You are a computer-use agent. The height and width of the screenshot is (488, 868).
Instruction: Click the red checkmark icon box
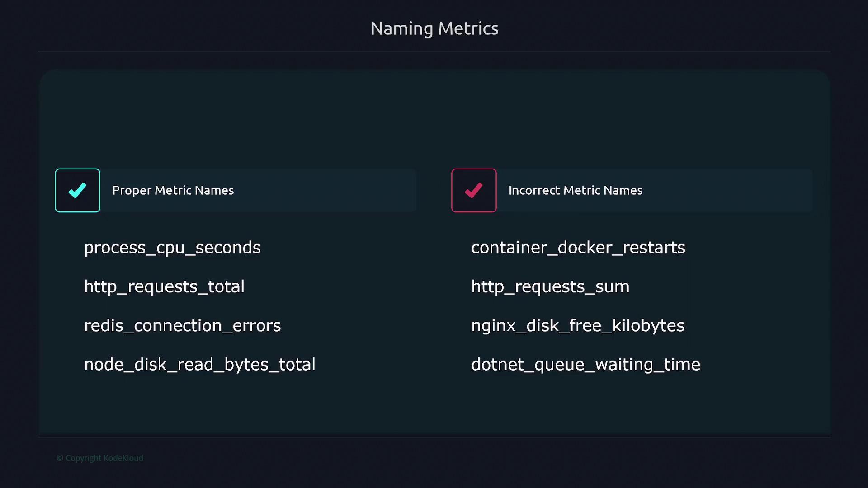[474, 190]
